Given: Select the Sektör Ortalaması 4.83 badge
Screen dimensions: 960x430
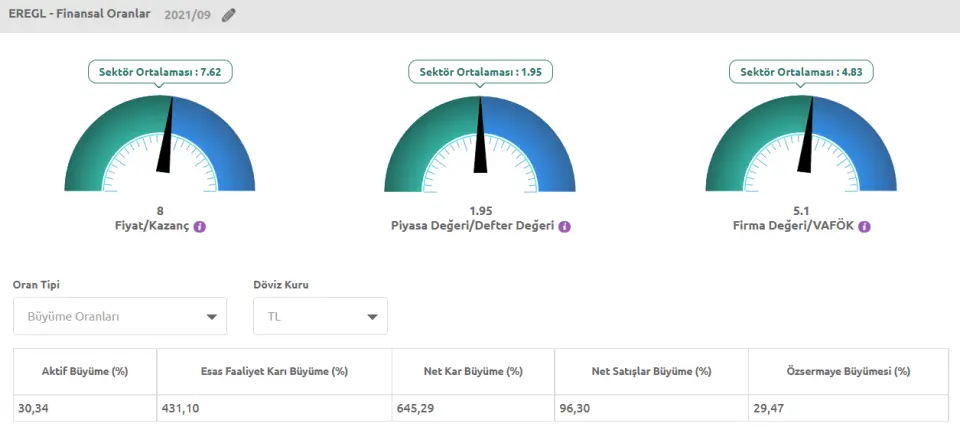Looking at the screenshot, I should (x=801, y=72).
